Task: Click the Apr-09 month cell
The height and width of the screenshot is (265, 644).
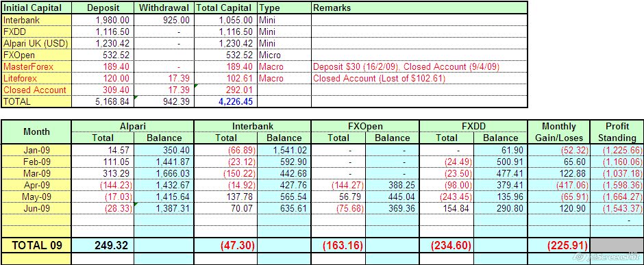Action: click(36, 185)
